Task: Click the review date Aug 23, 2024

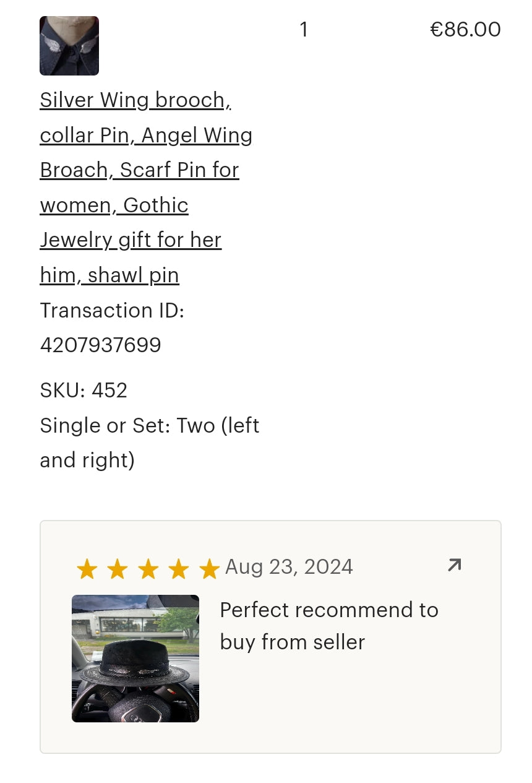Action: click(289, 566)
